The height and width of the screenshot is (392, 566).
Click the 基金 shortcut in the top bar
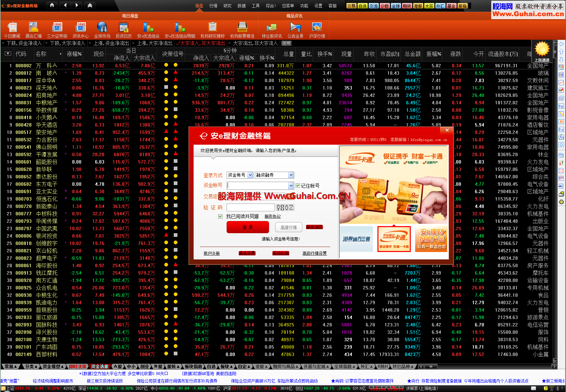451,6
